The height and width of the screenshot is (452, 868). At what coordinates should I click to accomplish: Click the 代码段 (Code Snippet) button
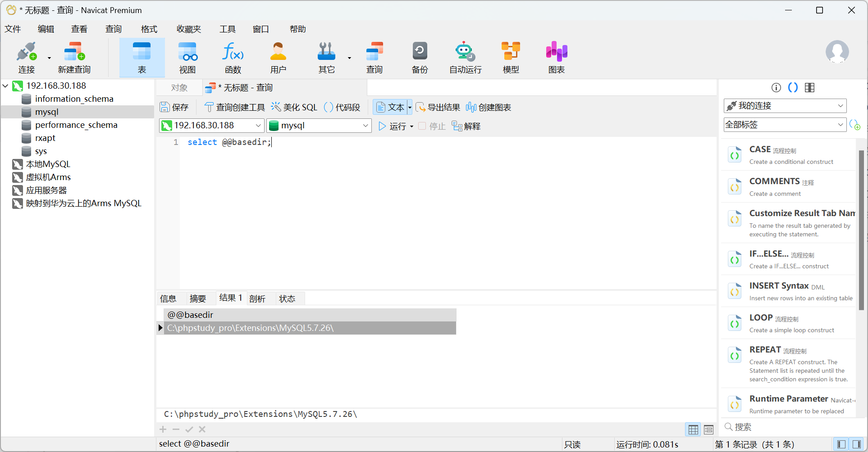click(x=343, y=107)
